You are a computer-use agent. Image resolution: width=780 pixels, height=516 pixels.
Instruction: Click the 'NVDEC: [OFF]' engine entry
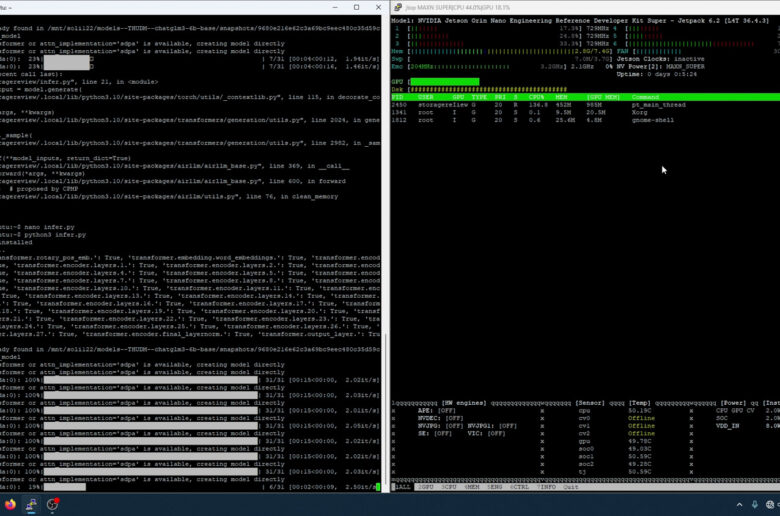(x=440, y=418)
